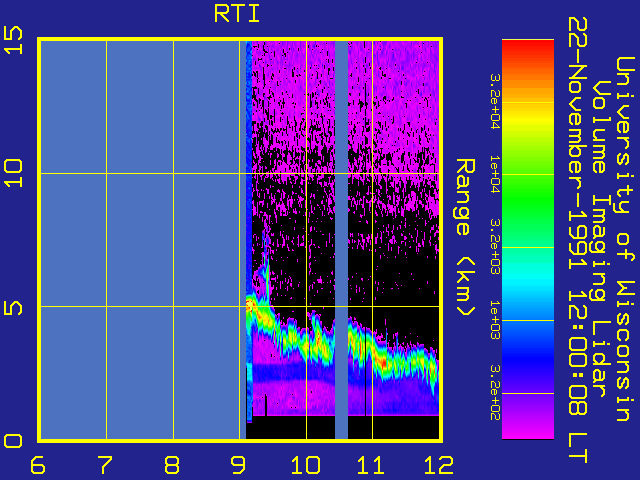The image size is (640, 480).
Task: Pick the cyan band of the colorbar
Action: (x=528, y=282)
